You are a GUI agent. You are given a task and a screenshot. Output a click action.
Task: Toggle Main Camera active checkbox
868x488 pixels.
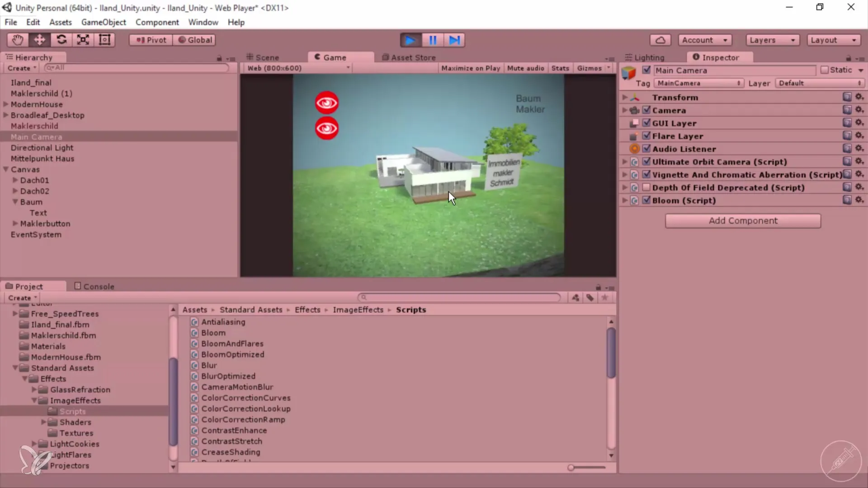point(646,70)
